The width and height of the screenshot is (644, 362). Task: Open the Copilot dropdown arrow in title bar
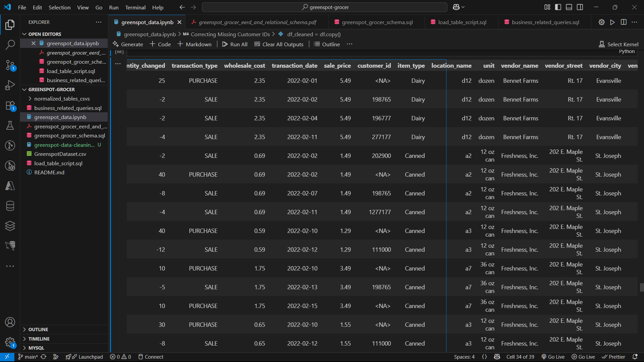coord(463,7)
